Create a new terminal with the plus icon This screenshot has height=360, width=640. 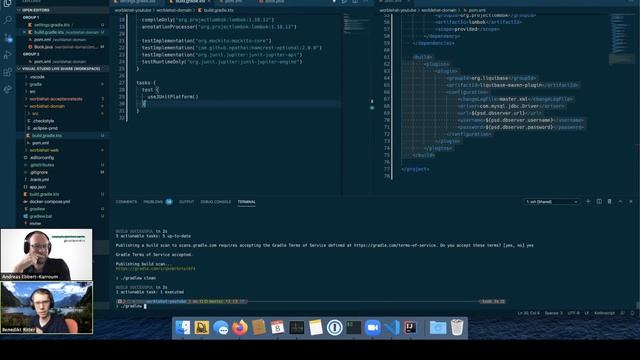click(x=588, y=202)
